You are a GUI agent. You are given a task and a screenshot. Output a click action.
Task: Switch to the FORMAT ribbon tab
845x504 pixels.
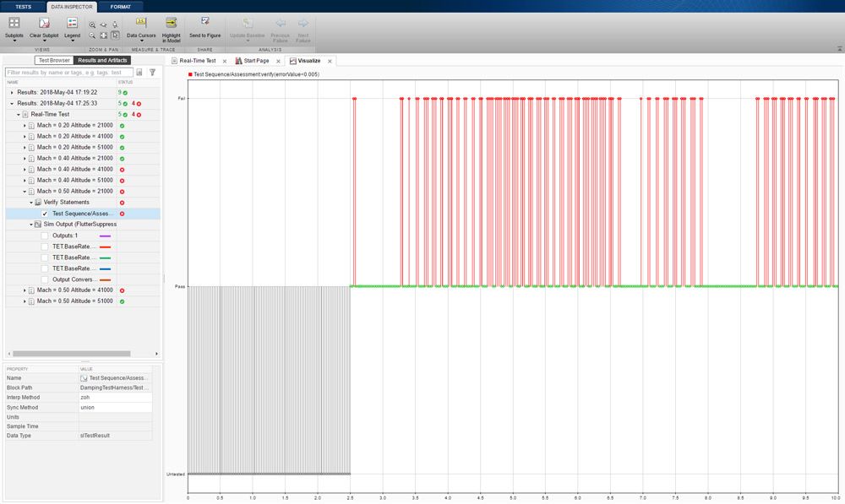121,5
